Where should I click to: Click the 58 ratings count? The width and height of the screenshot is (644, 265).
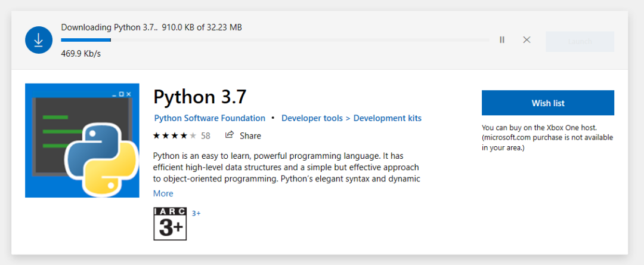point(205,136)
